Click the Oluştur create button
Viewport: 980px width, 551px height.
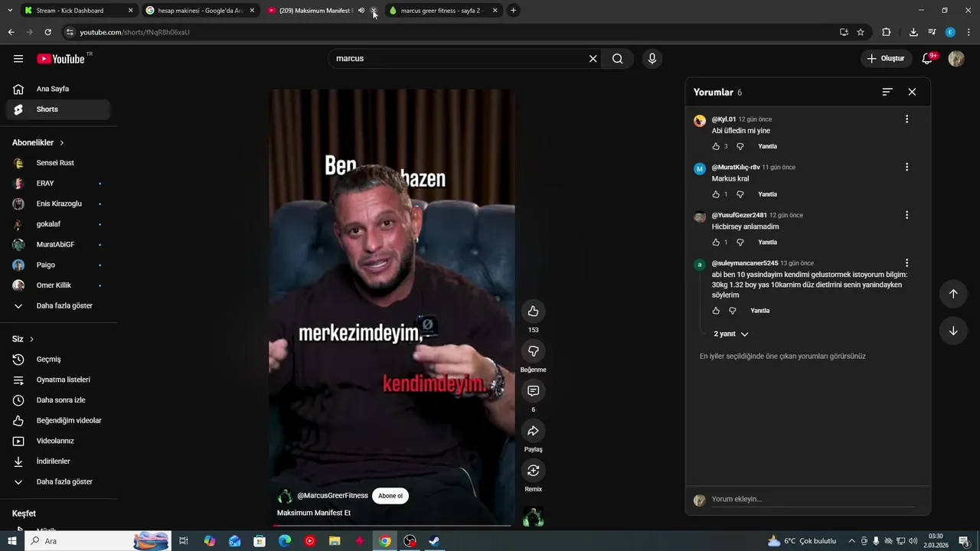(x=886, y=59)
